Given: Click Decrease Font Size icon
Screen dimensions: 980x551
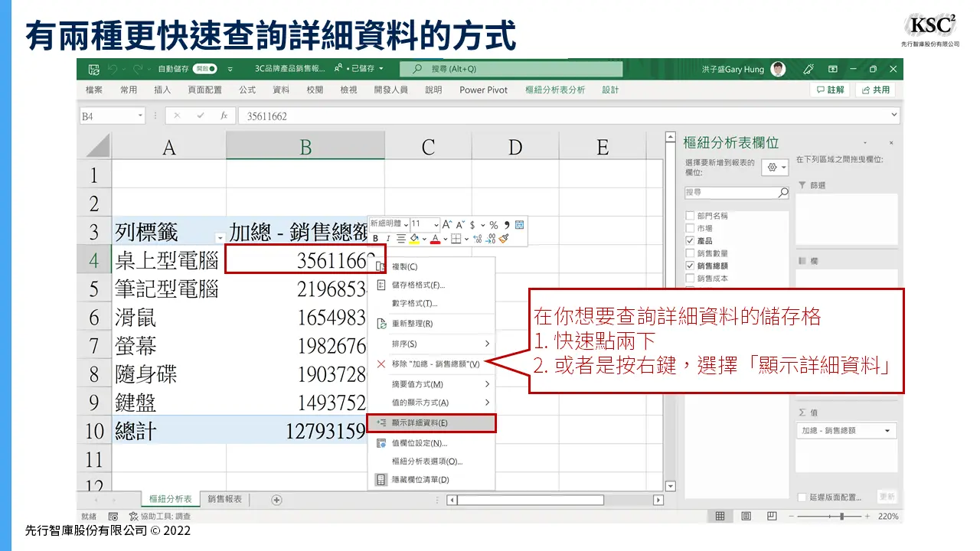Looking at the screenshot, I should 460,224.
